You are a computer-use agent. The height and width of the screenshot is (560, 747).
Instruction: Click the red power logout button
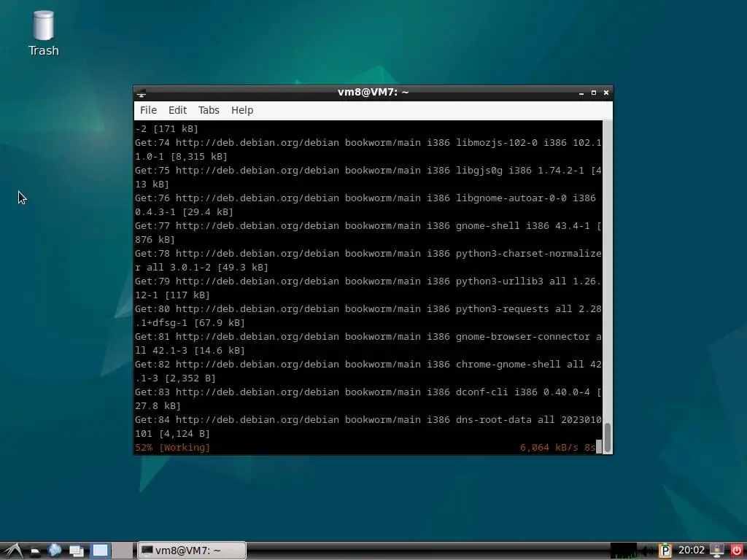tap(737, 551)
